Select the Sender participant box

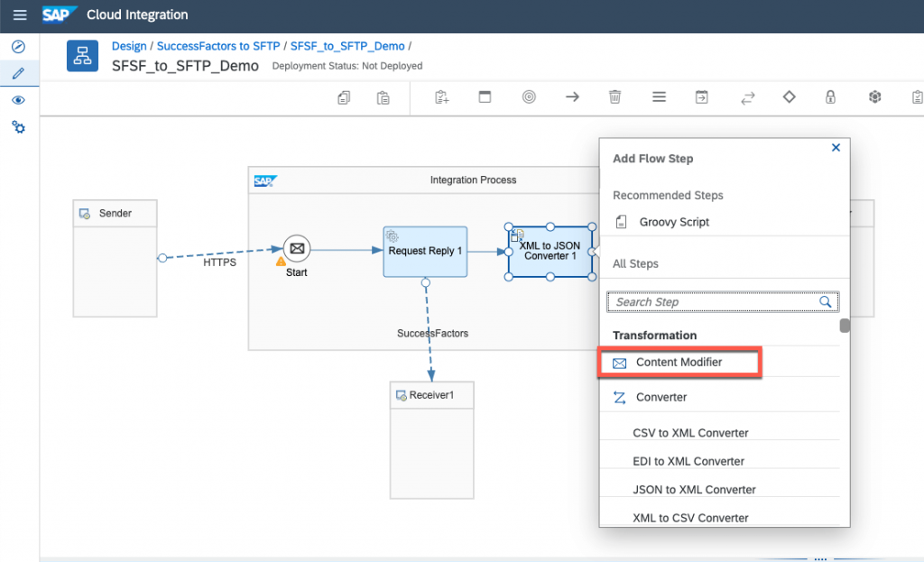coord(115,258)
